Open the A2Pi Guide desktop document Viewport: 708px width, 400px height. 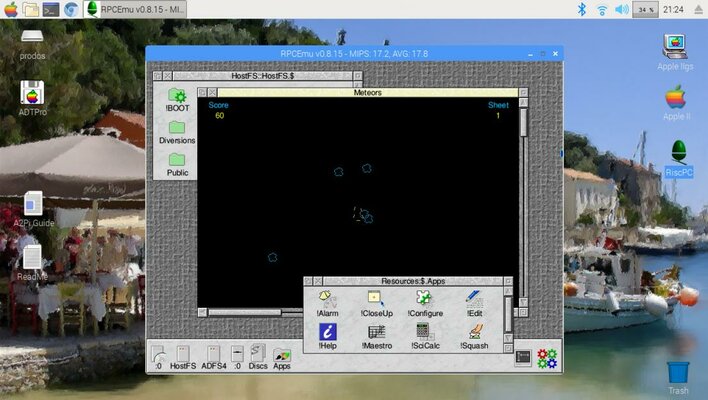click(x=33, y=209)
